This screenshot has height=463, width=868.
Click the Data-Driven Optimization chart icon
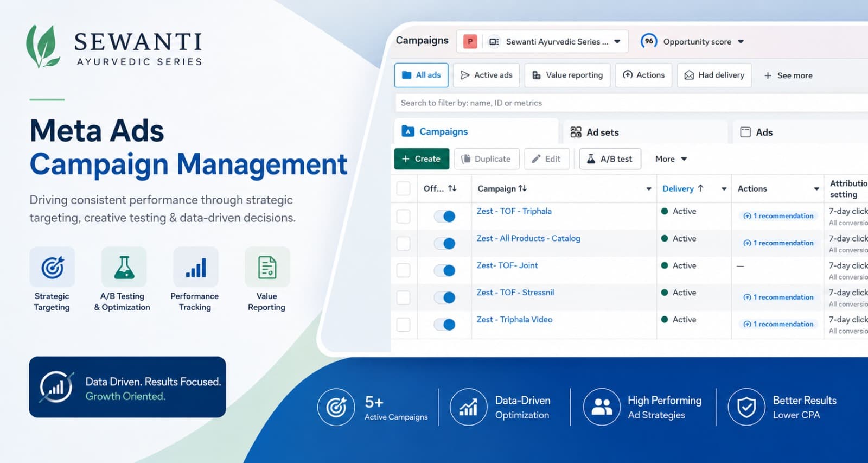469,407
